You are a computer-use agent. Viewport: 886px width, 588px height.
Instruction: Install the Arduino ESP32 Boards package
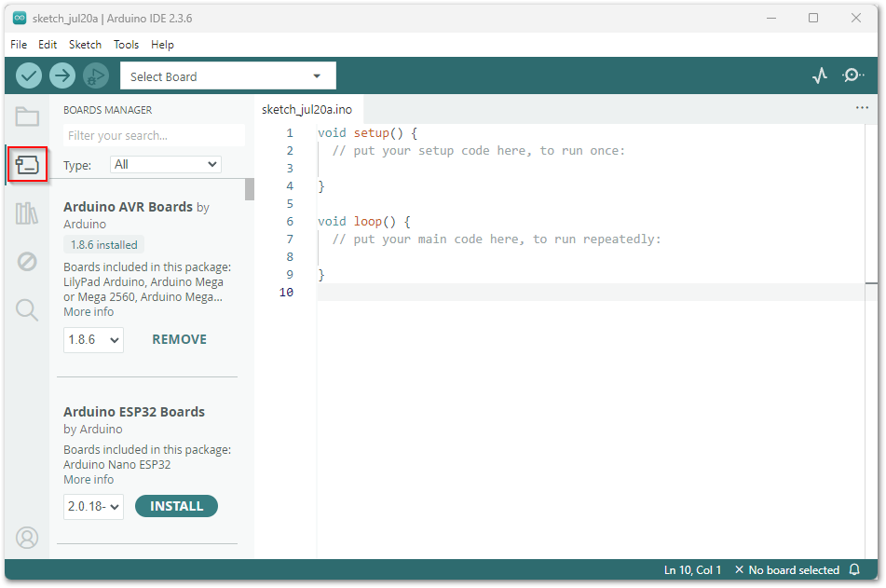point(176,506)
